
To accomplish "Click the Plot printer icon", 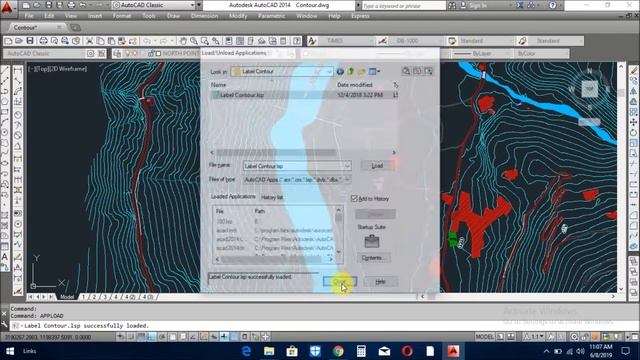I will coord(43,41).
